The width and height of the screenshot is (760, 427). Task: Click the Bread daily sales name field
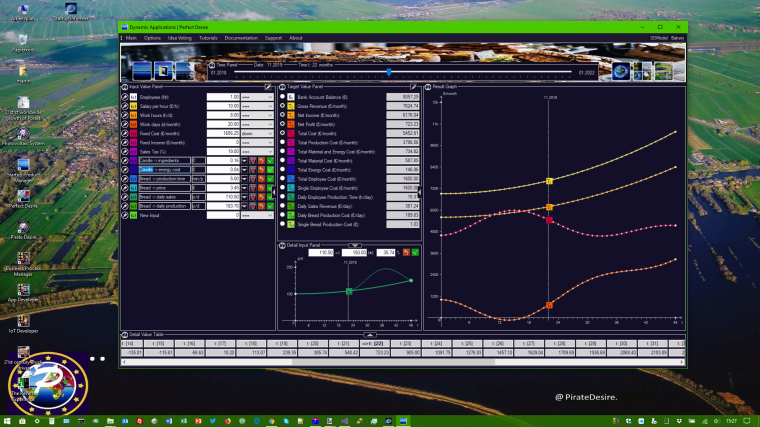pos(165,197)
